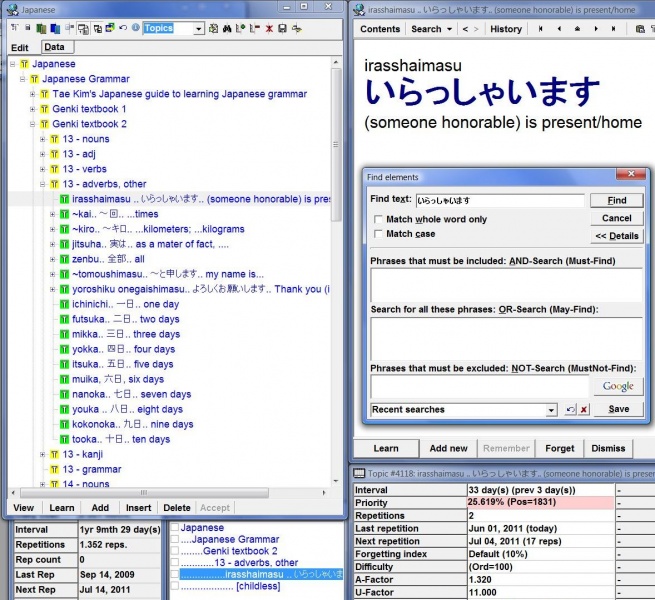Image resolution: width=655 pixels, height=600 pixels.
Task: Click the AND-Search phrases text box
Action: (506, 285)
